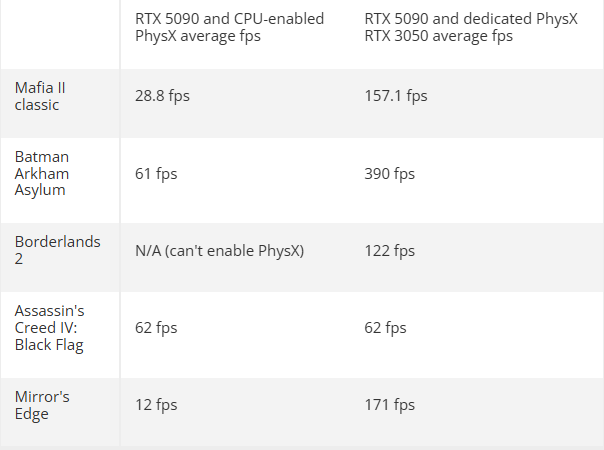The image size is (604, 450).
Task: Click the word Asylum in the Batman row
Action: tap(40, 190)
